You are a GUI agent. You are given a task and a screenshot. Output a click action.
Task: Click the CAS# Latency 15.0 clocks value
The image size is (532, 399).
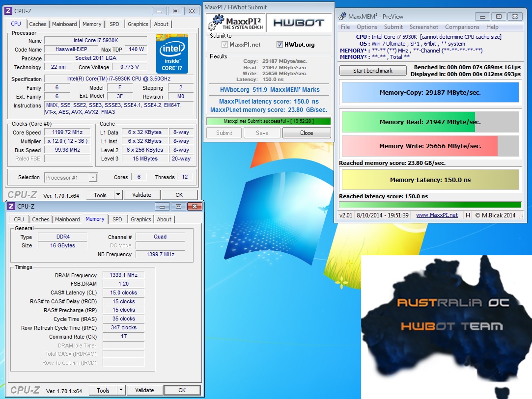click(x=123, y=292)
